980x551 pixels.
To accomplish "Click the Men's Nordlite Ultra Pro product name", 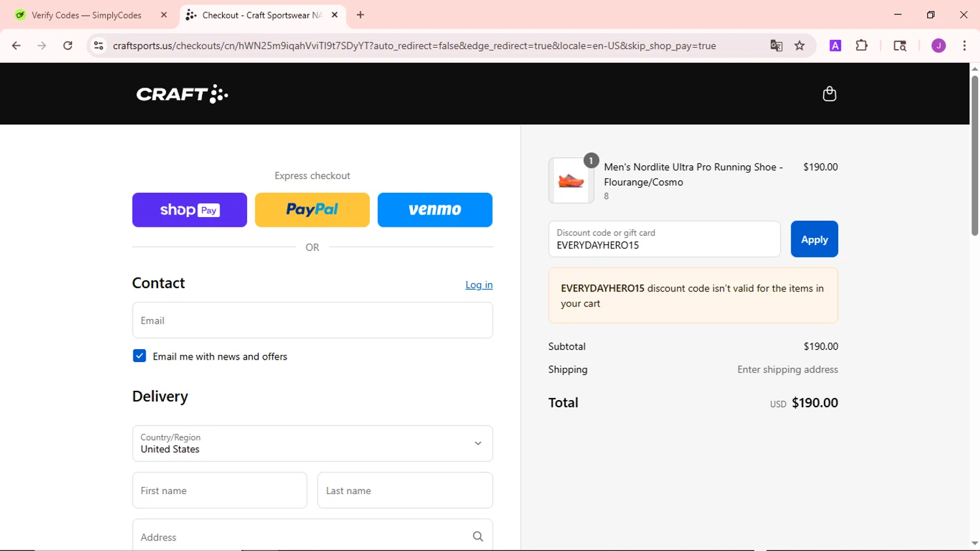I will [693, 175].
